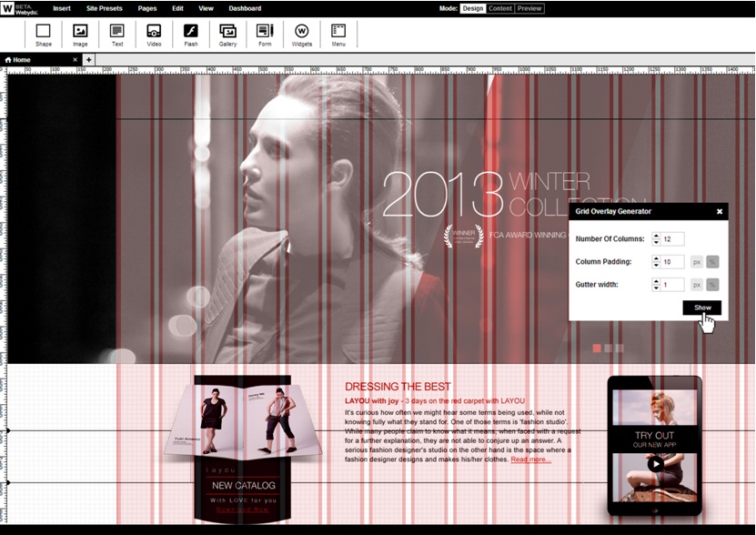Open the Gallery tool

(x=227, y=34)
